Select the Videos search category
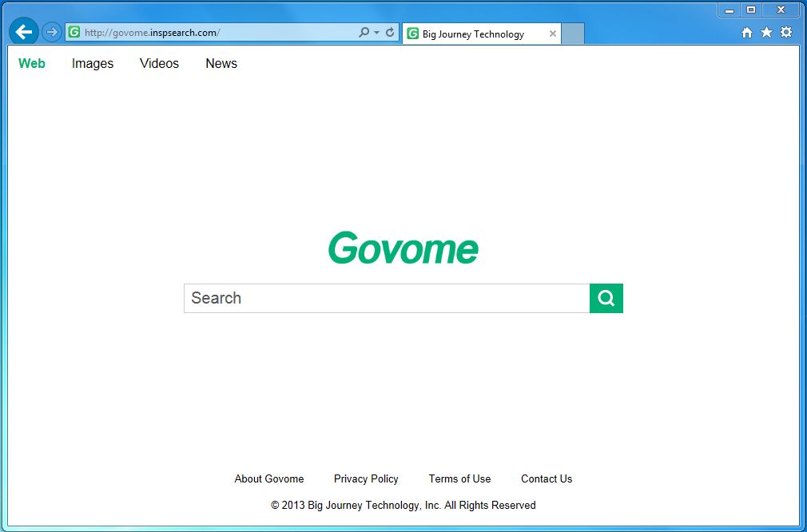807x532 pixels. click(x=158, y=63)
